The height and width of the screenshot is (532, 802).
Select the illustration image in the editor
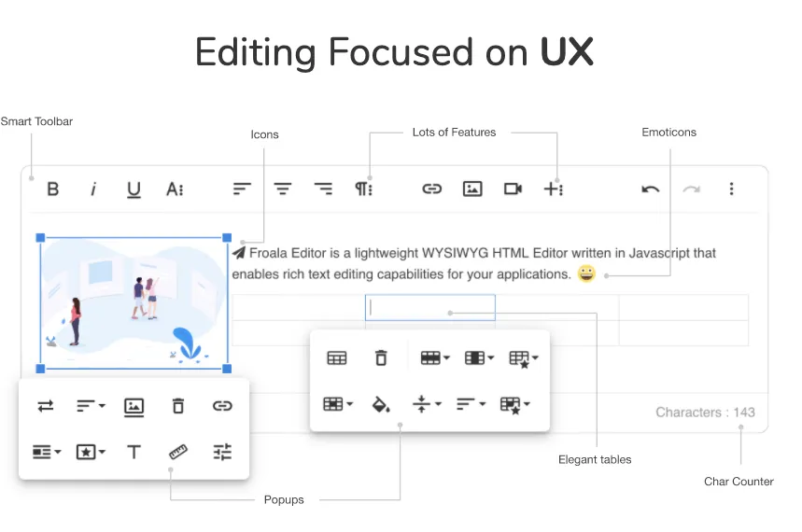134,303
